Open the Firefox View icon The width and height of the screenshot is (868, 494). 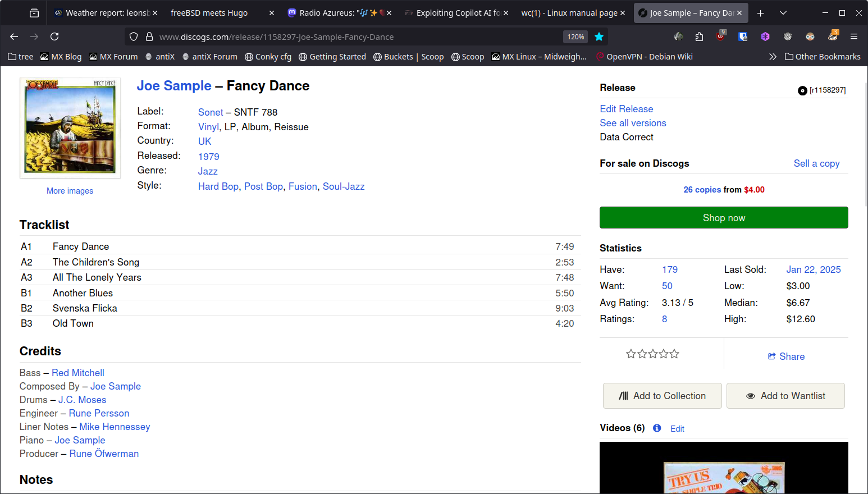34,13
